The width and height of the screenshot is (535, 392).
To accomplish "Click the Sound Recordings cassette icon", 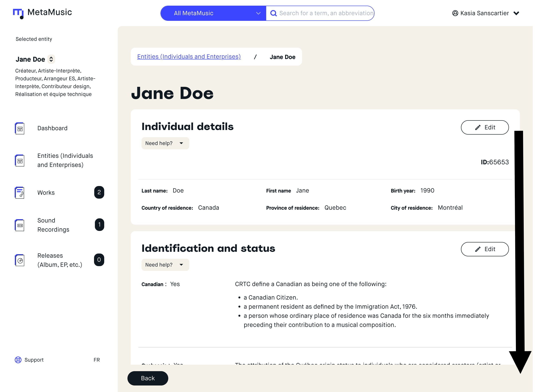I will click(20, 225).
